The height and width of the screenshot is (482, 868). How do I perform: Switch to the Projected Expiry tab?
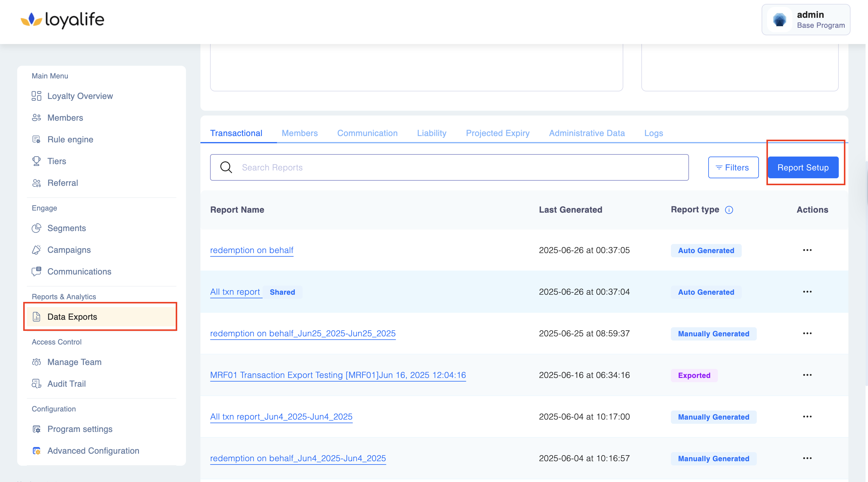coord(497,133)
